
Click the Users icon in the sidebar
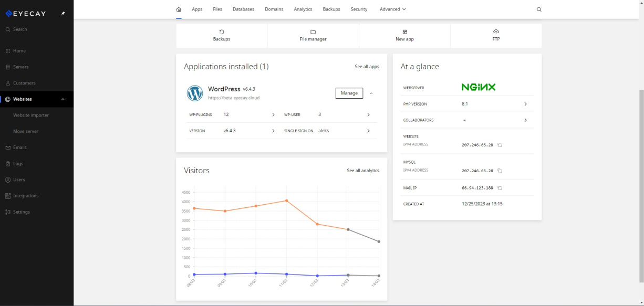pos(8,180)
